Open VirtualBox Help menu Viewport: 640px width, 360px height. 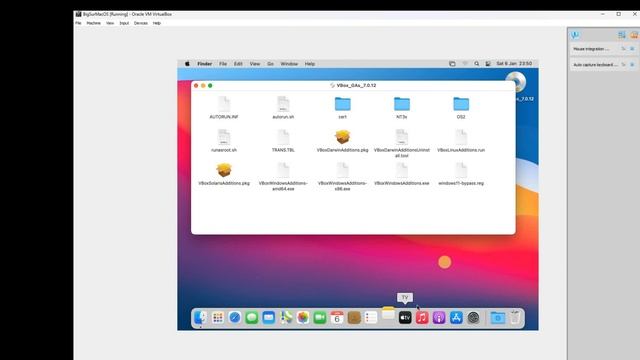pyautogui.click(x=157, y=23)
